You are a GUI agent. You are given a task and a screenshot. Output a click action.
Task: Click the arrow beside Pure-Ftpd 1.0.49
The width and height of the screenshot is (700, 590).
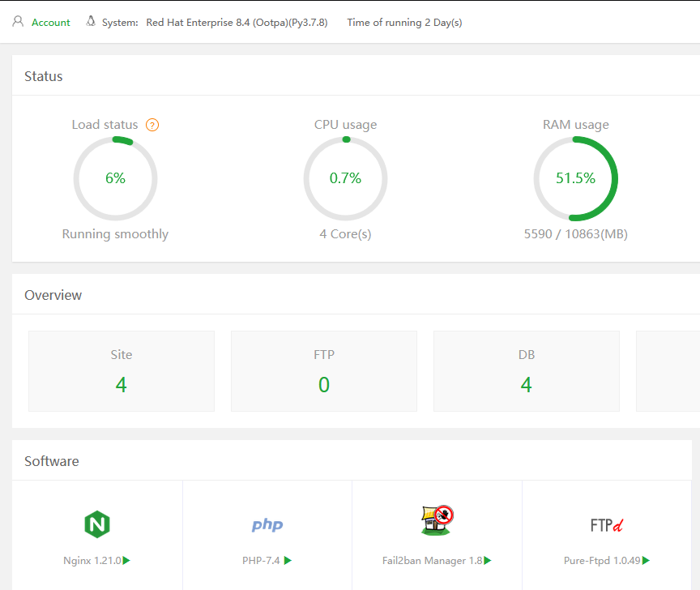(646, 560)
